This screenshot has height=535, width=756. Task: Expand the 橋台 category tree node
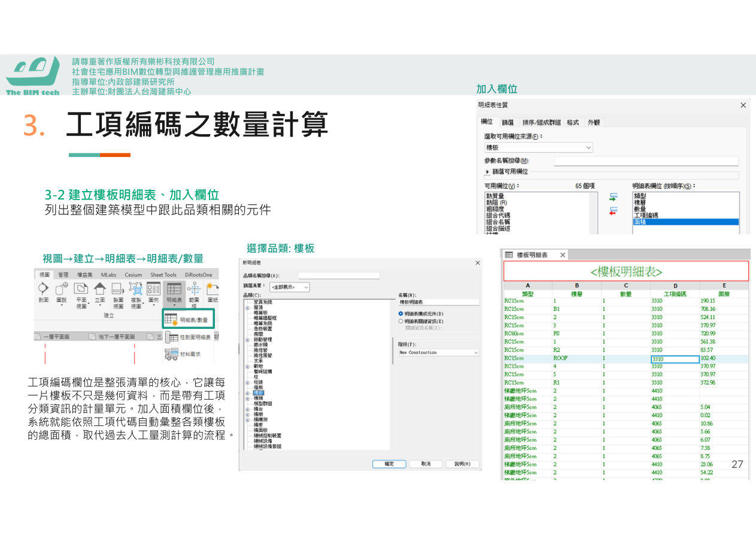248,409
